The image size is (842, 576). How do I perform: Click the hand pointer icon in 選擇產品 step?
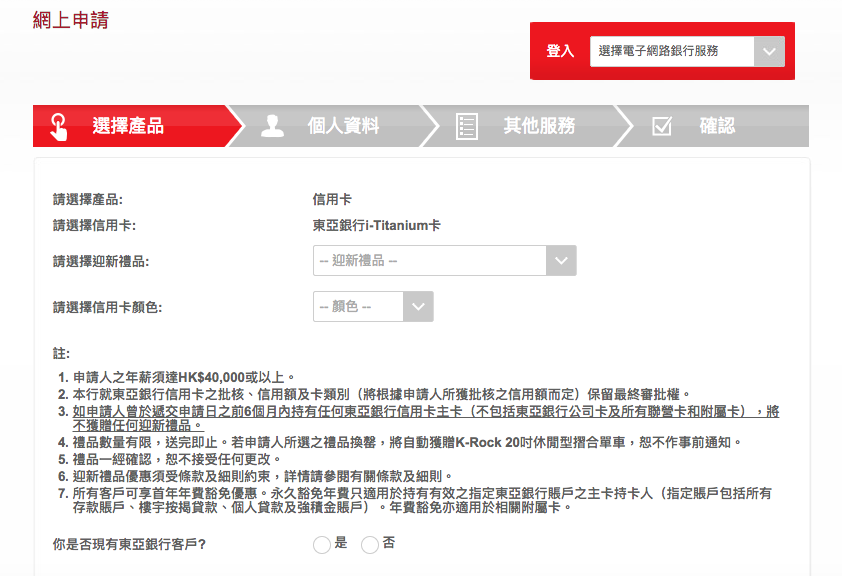pos(58,126)
